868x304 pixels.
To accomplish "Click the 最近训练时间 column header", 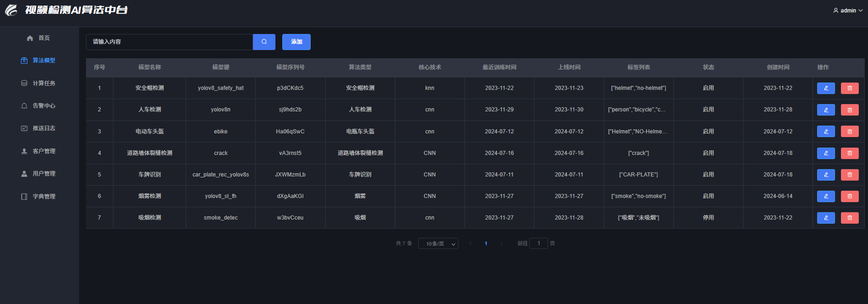I will [x=499, y=67].
